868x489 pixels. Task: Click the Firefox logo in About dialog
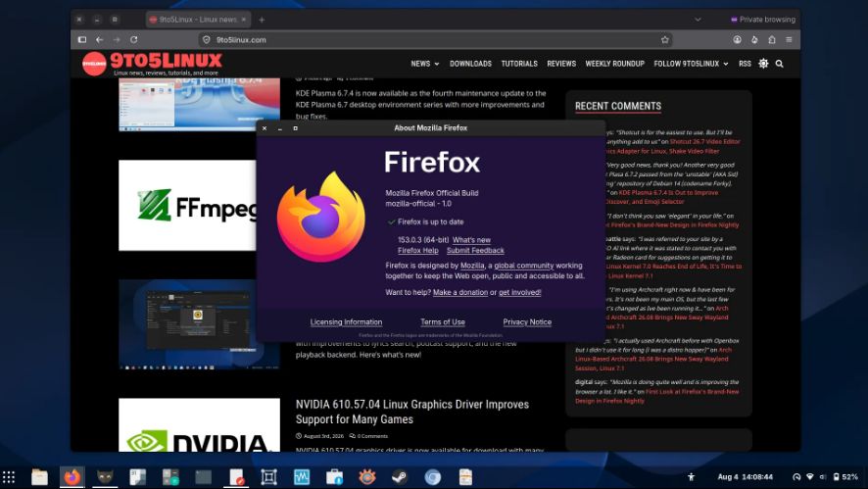(x=321, y=217)
